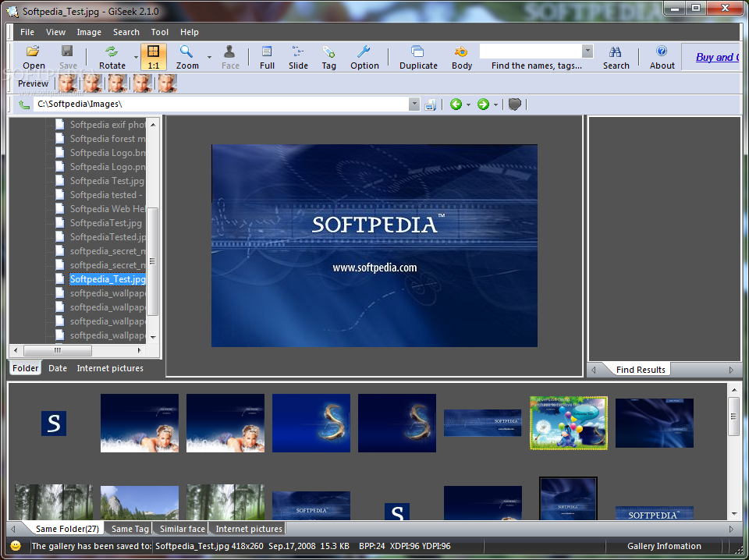Open the Tool menu
The height and width of the screenshot is (560, 749).
click(159, 32)
